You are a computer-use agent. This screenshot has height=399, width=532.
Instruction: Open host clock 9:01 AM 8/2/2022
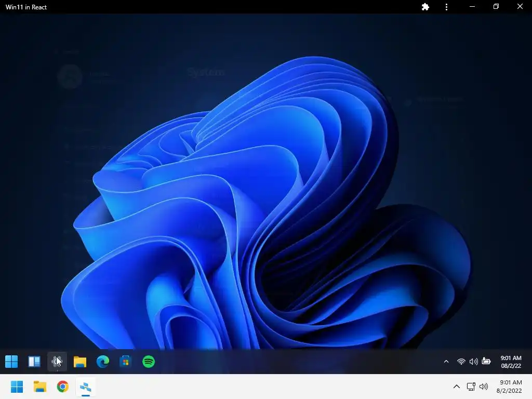(509, 387)
